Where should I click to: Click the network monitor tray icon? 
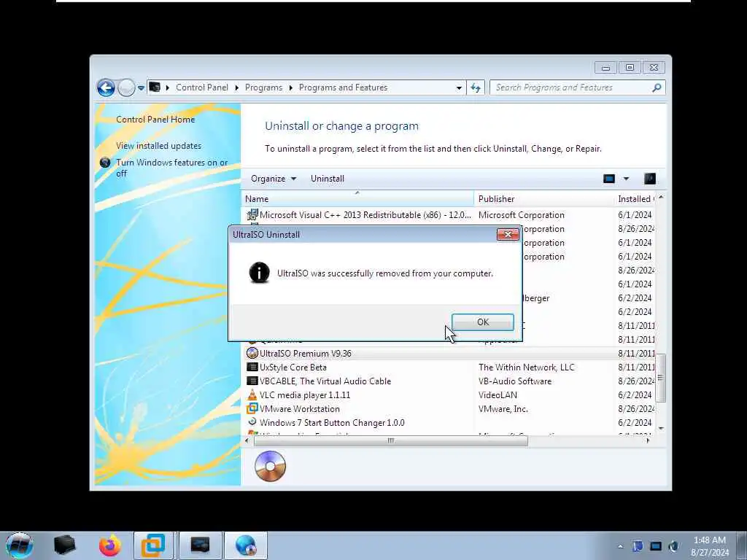(656, 546)
